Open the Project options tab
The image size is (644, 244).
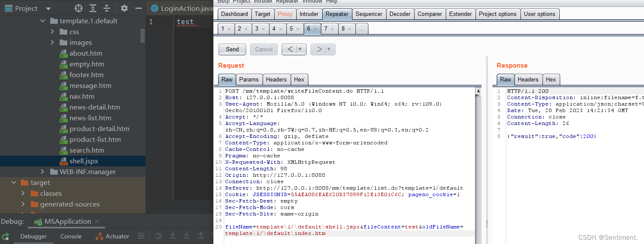(x=498, y=14)
